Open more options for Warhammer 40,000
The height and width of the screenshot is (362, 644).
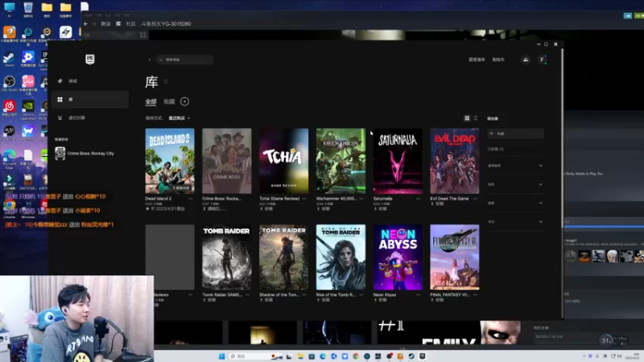[361, 198]
